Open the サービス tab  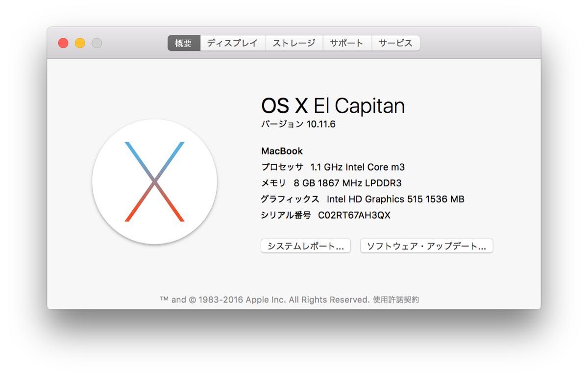click(395, 43)
